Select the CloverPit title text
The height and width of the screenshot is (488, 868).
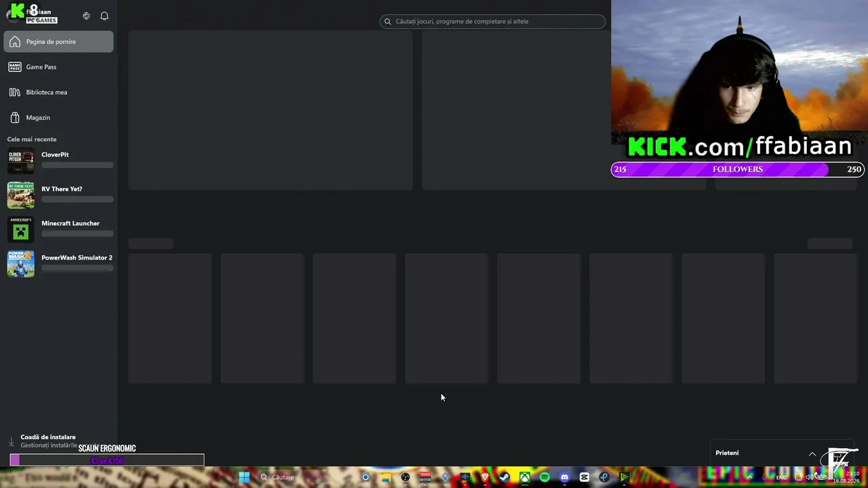[x=55, y=155]
